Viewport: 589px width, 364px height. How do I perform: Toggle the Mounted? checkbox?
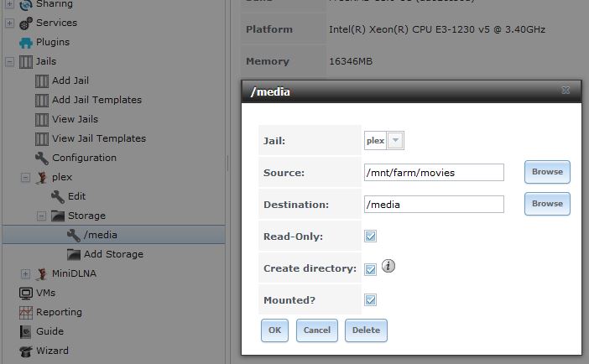(x=370, y=299)
